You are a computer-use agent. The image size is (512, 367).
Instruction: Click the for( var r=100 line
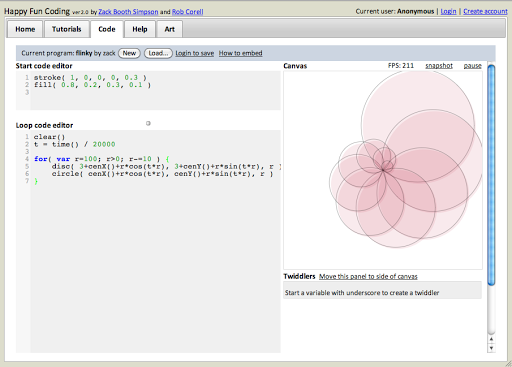pos(102,159)
